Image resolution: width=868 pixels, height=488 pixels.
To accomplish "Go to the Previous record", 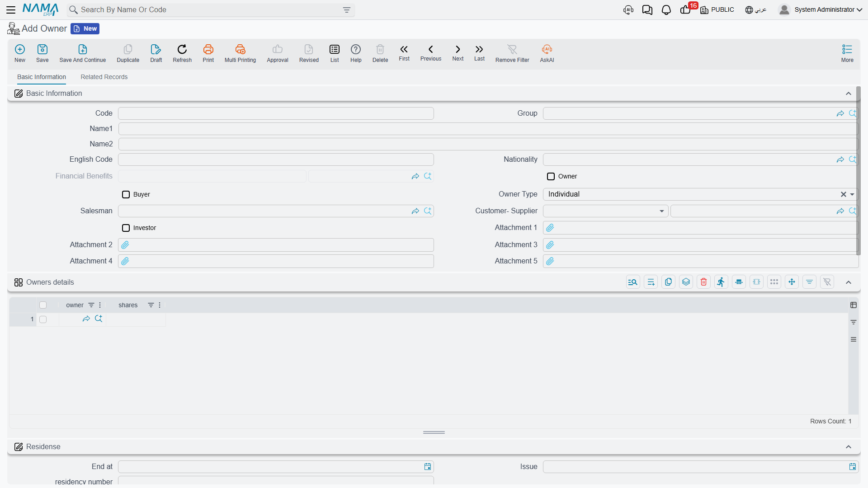I will [431, 53].
